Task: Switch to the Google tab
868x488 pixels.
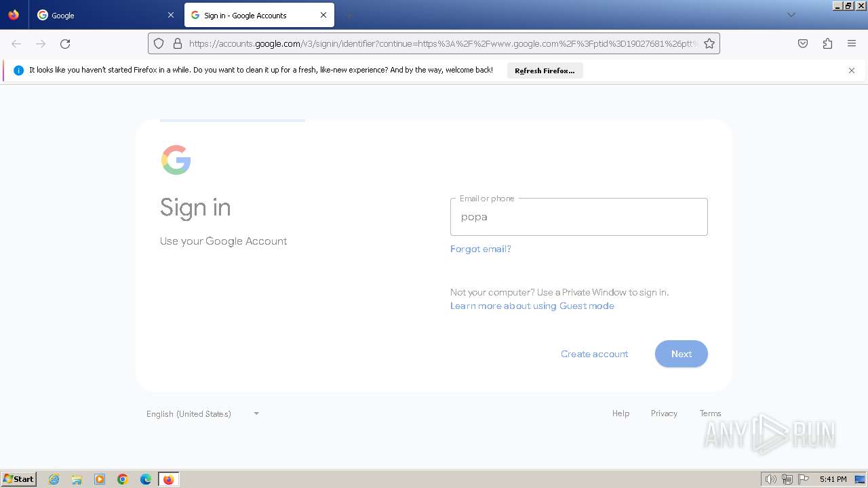Action: pos(105,15)
